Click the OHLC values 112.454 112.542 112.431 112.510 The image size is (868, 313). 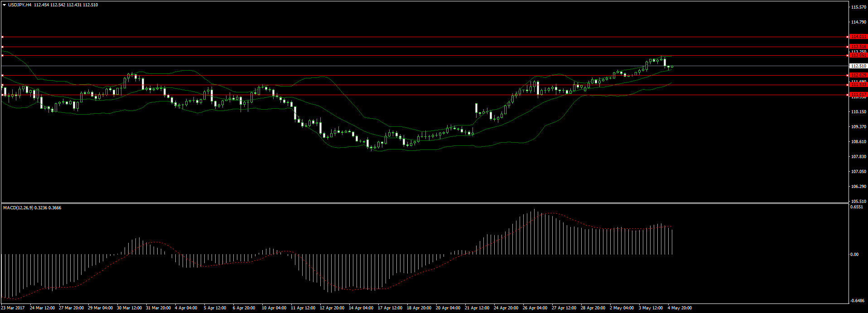click(x=66, y=5)
